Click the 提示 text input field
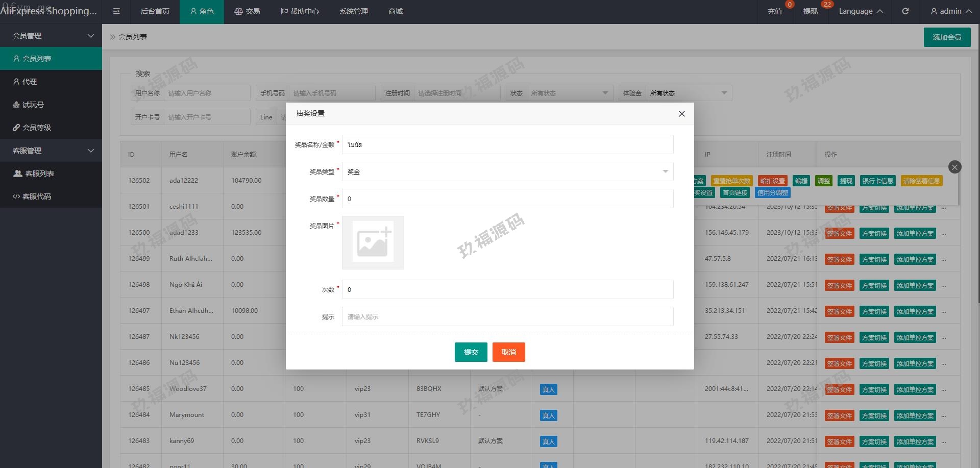The image size is (980, 468). [507, 316]
